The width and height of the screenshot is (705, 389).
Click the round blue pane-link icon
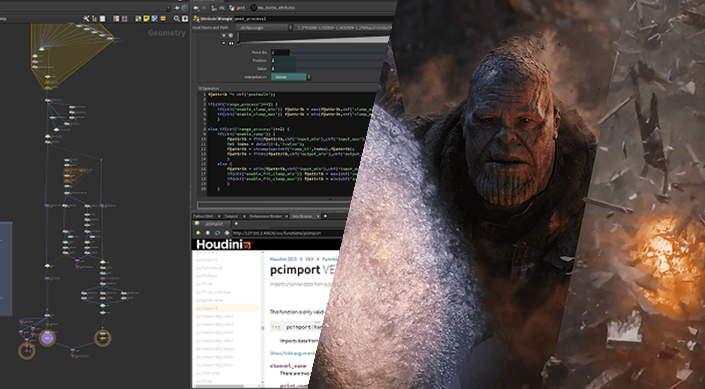coord(184,8)
